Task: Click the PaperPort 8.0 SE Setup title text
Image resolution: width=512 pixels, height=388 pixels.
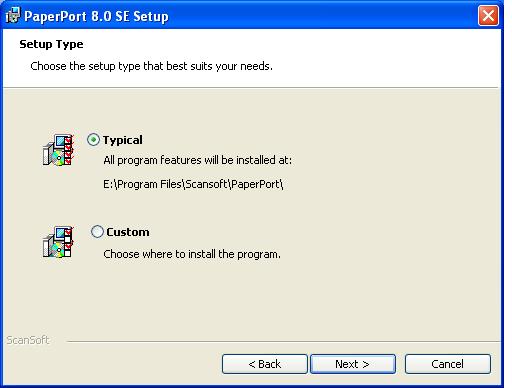Action: (96, 16)
